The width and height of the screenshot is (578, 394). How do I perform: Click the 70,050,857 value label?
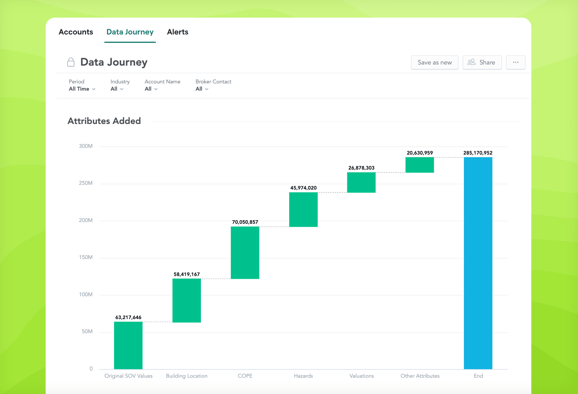245,222
